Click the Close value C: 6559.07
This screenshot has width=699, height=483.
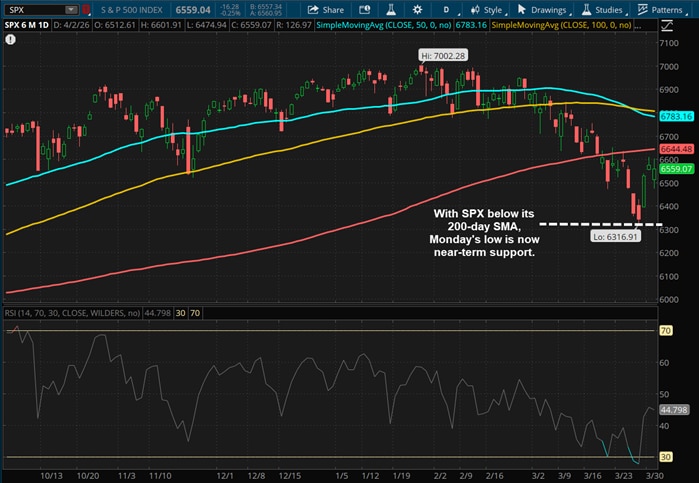coord(251,25)
